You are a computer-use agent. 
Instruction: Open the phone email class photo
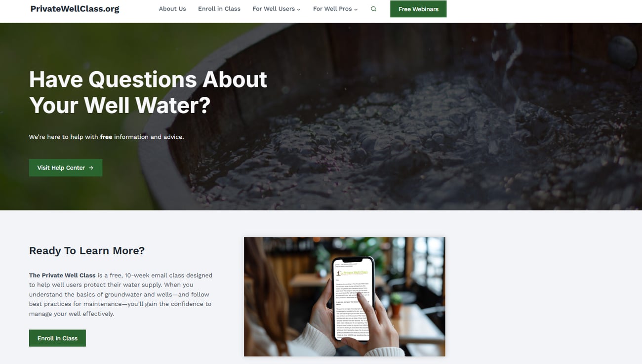(345, 297)
